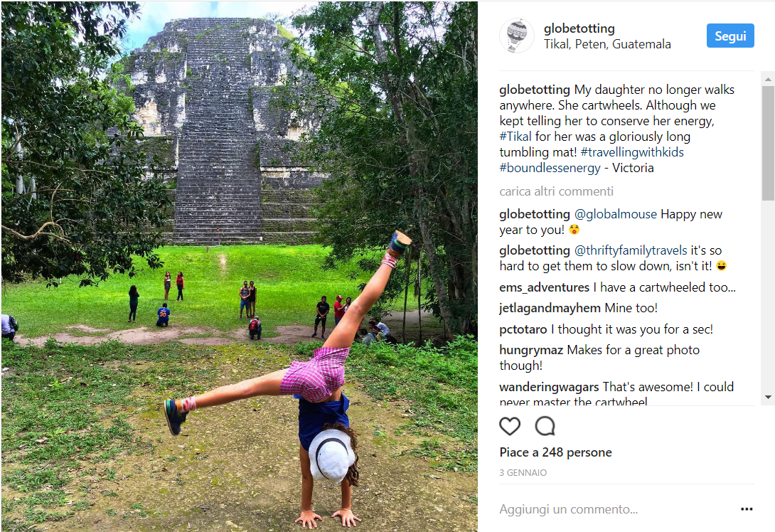This screenshot has height=532, width=775.
Task: Click the Aggiungi un commento input field
Action: pyautogui.click(x=611, y=509)
